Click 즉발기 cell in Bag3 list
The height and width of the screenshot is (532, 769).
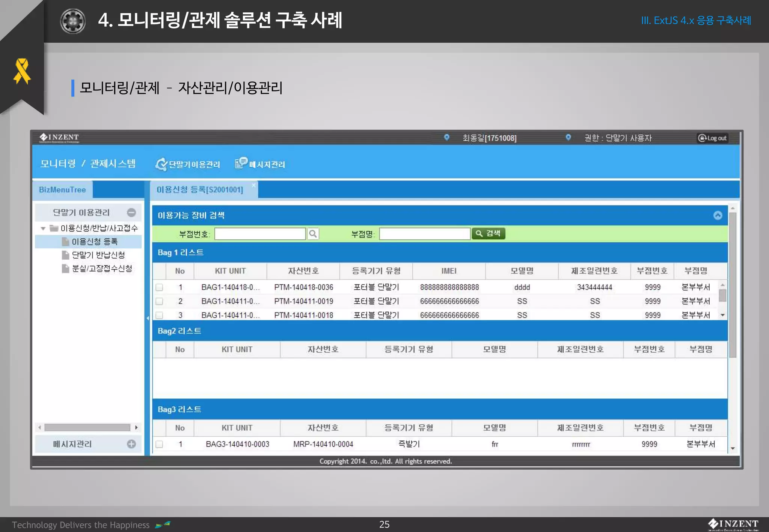coord(409,444)
